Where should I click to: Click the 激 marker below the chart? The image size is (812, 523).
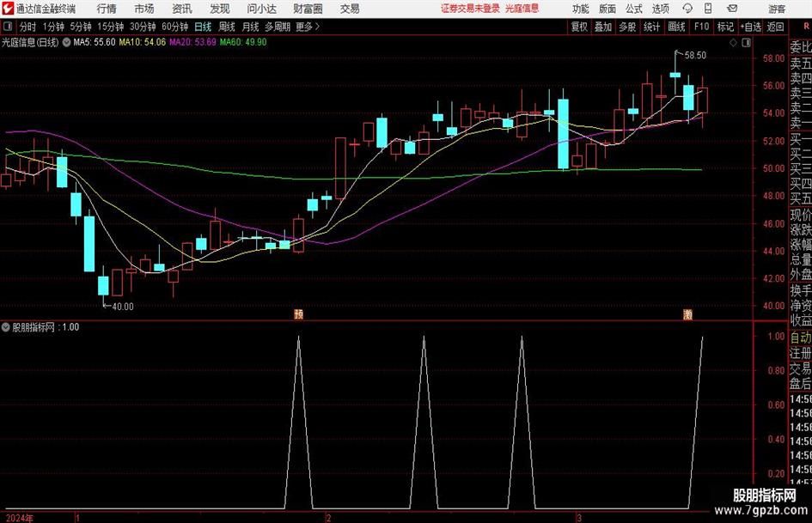687,314
